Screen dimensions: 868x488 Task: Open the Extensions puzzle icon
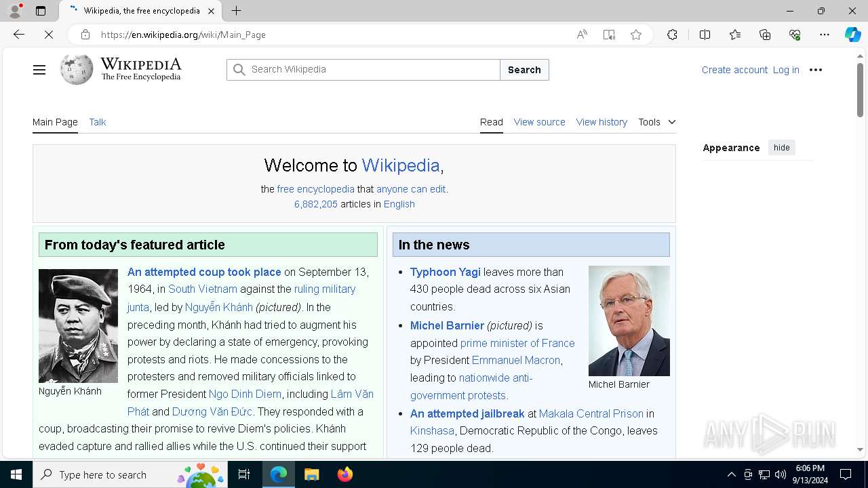672,35
